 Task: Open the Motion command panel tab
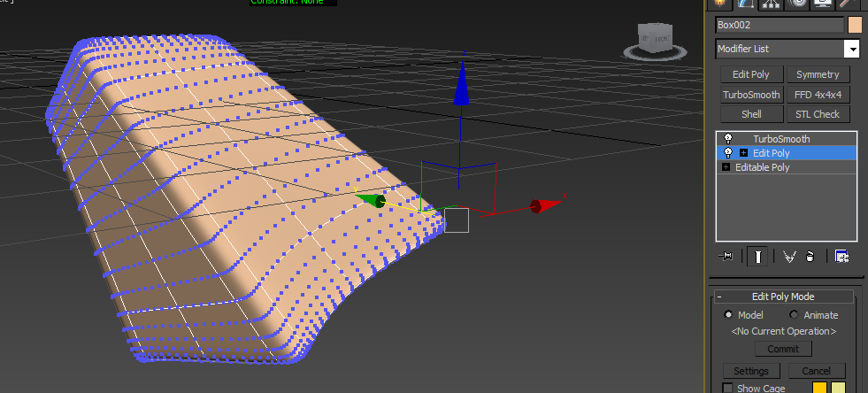(796, 4)
